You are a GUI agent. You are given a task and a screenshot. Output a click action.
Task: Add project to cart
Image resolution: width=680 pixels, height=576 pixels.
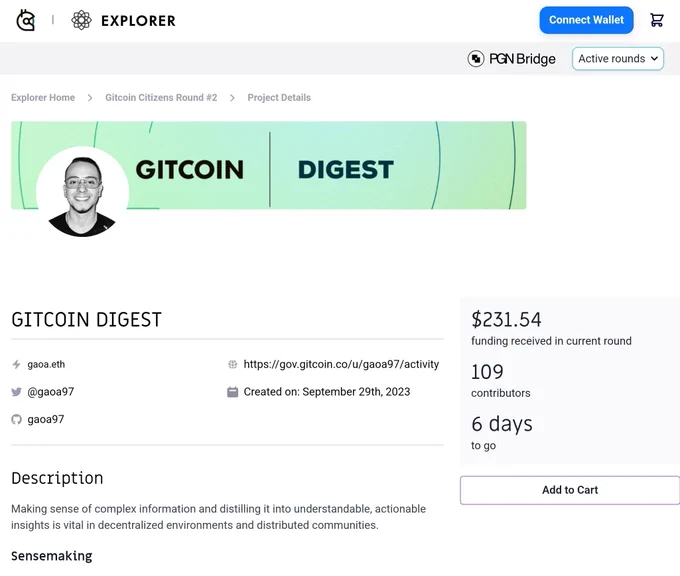(x=570, y=490)
